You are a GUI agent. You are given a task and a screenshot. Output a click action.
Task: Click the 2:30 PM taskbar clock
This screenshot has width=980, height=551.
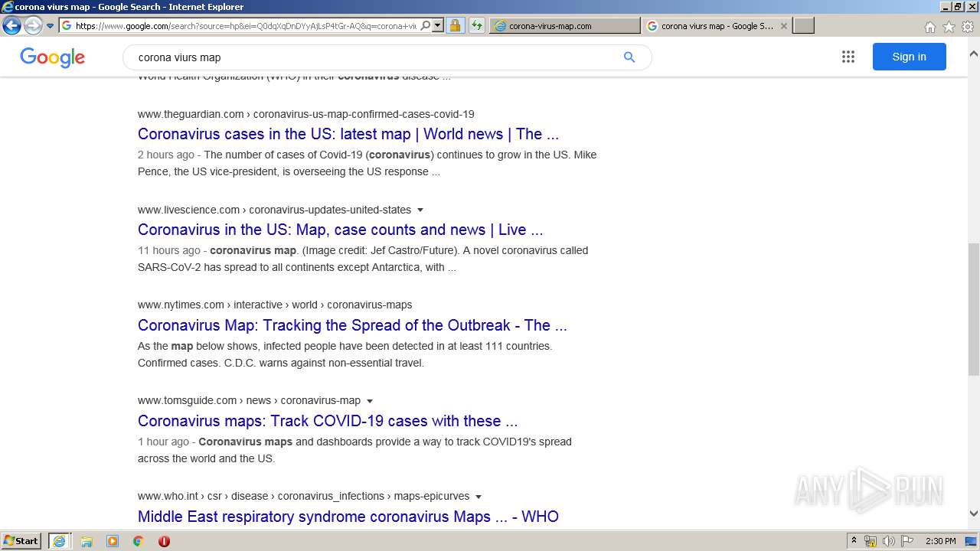click(x=941, y=541)
